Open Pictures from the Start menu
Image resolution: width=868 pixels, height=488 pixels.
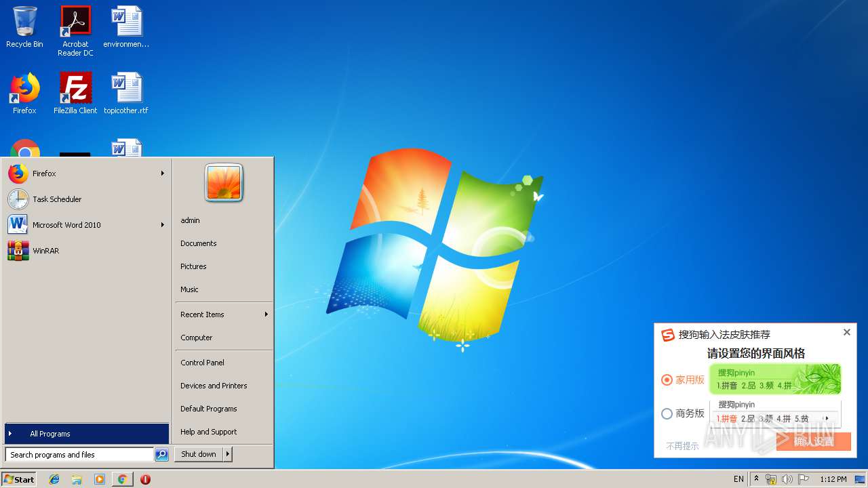pos(193,266)
